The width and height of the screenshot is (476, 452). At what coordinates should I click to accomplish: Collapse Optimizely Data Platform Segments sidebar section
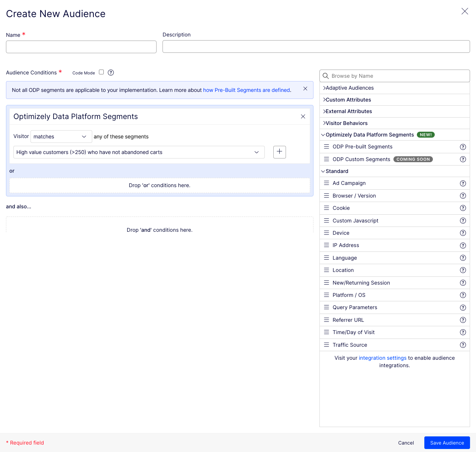(x=395, y=135)
